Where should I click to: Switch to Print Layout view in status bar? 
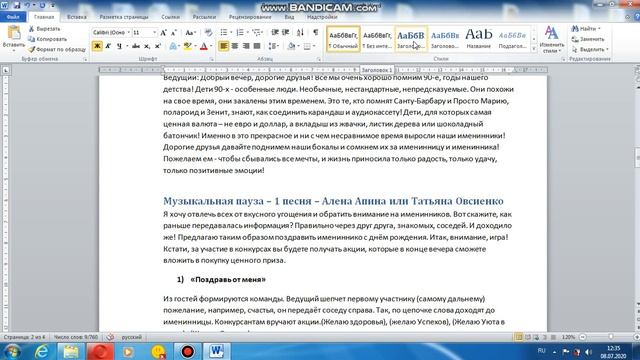[x=519, y=337]
